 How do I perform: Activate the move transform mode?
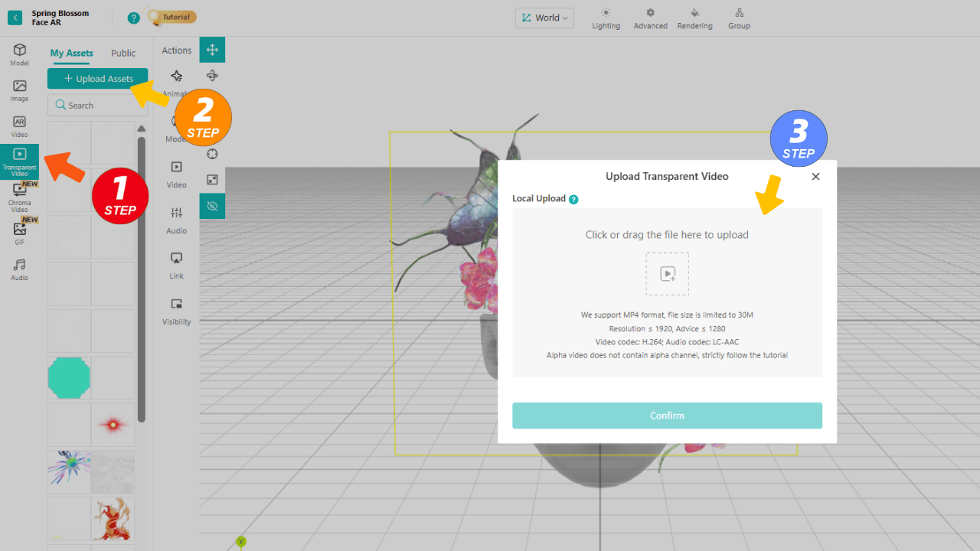[x=211, y=49]
